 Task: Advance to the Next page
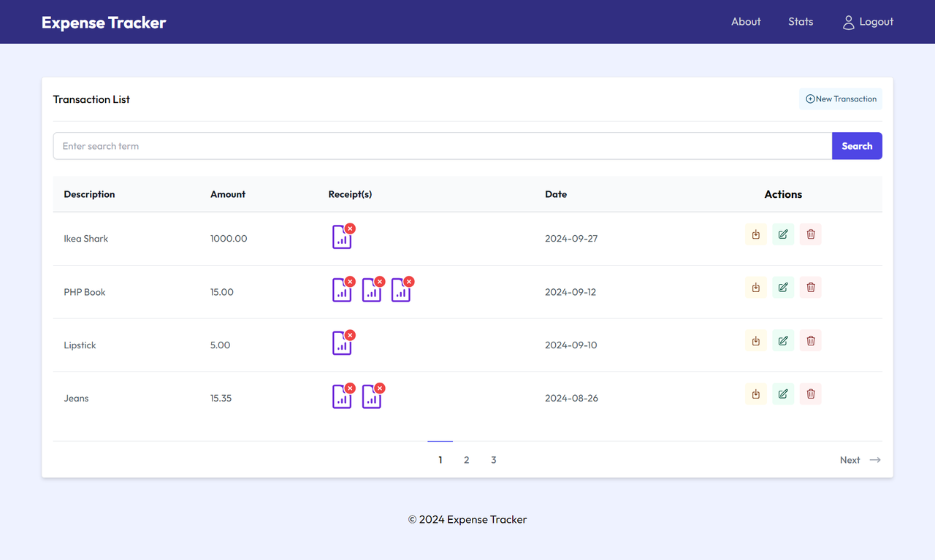(850, 459)
